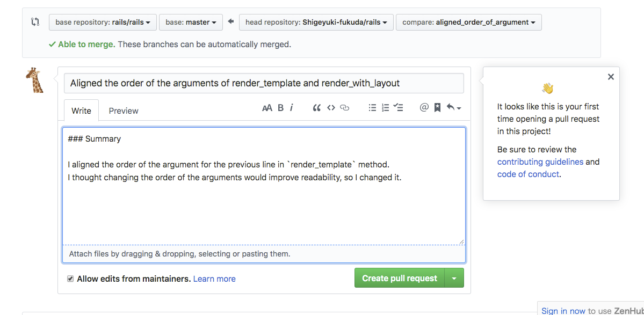Viewport: 644px width, 315px height.
Task: Open compare branch aligned_order_of_argument dropdown
Action: (x=468, y=23)
